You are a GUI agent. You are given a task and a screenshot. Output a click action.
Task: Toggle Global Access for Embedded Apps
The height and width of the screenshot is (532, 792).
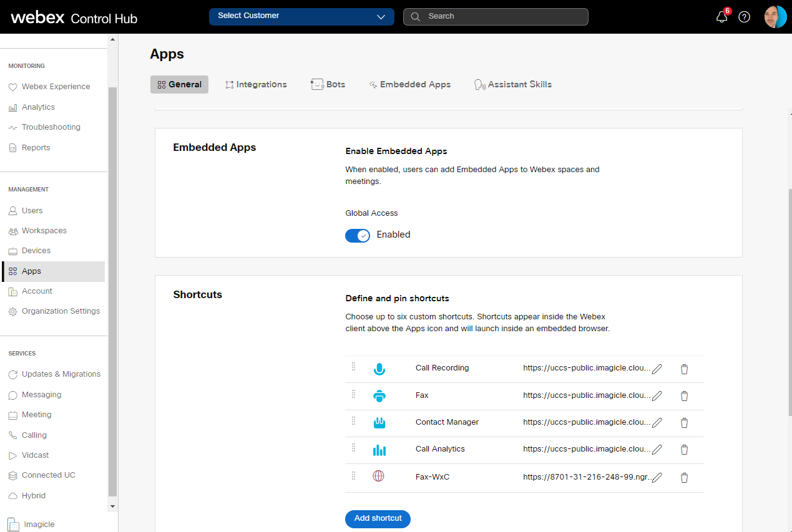(x=357, y=235)
